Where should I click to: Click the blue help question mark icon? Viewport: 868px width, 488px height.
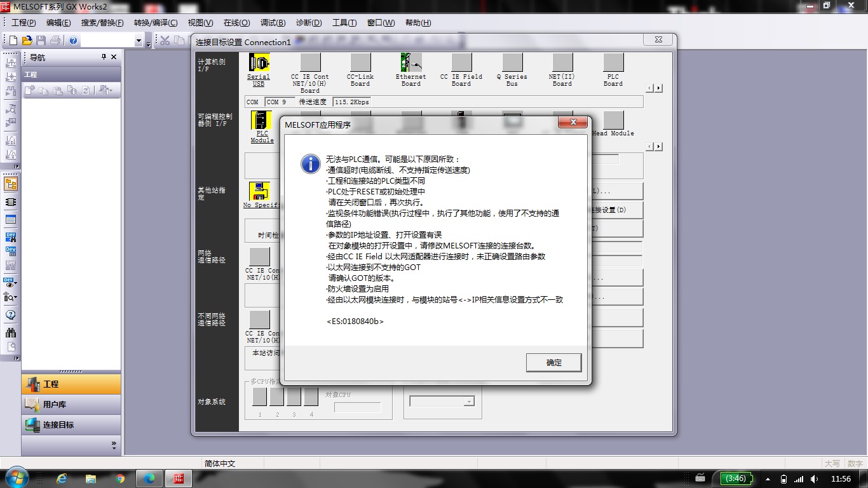[73, 41]
